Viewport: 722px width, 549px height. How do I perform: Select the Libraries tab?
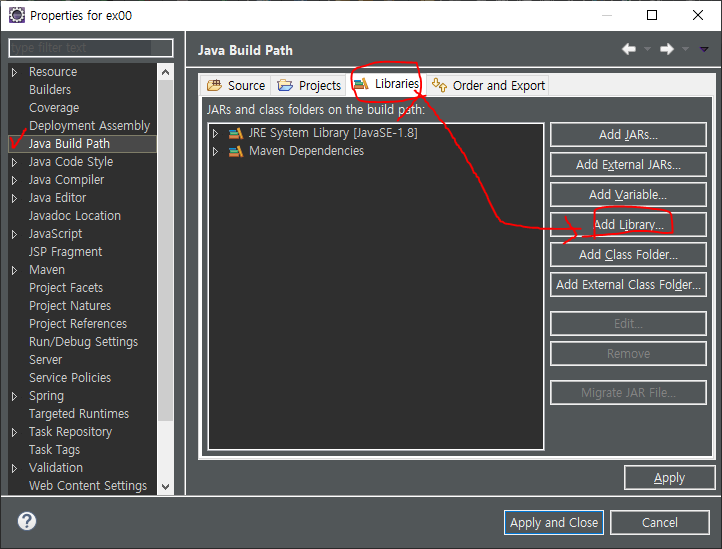click(x=386, y=84)
